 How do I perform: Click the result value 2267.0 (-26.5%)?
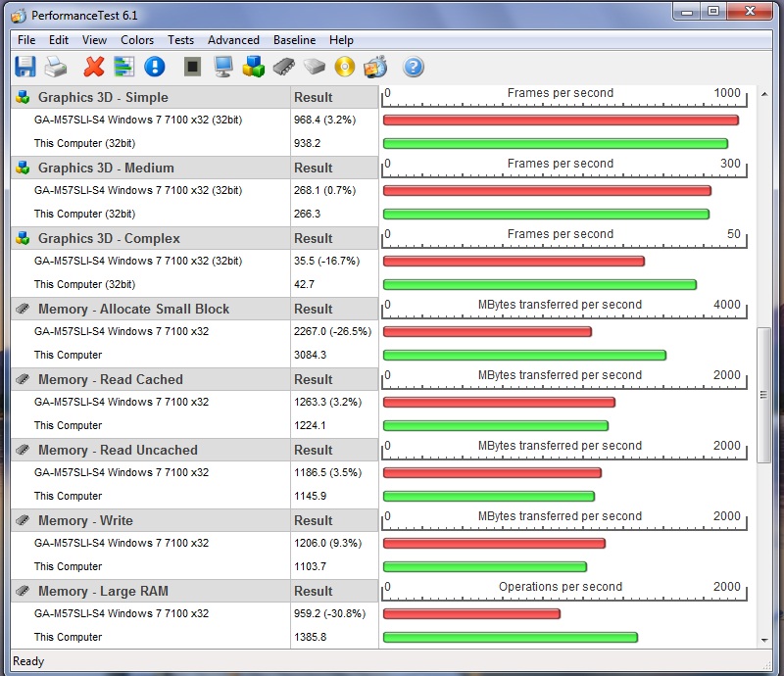pos(332,331)
